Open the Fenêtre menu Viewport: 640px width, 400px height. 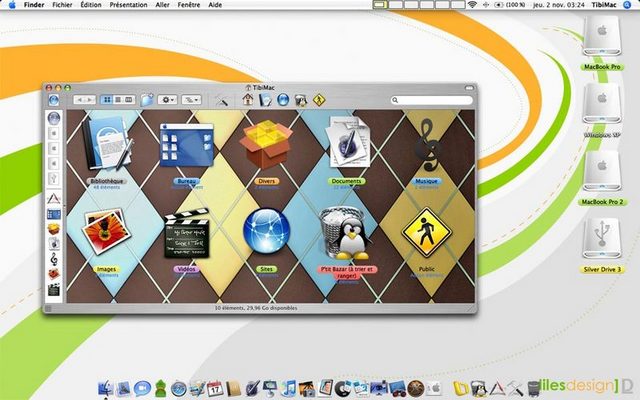point(189,5)
